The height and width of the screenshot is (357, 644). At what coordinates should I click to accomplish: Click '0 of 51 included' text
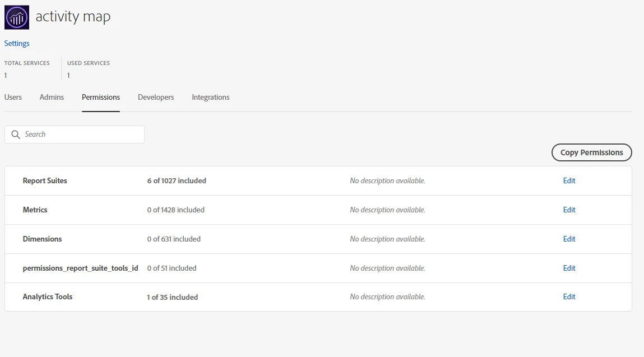[x=172, y=268]
